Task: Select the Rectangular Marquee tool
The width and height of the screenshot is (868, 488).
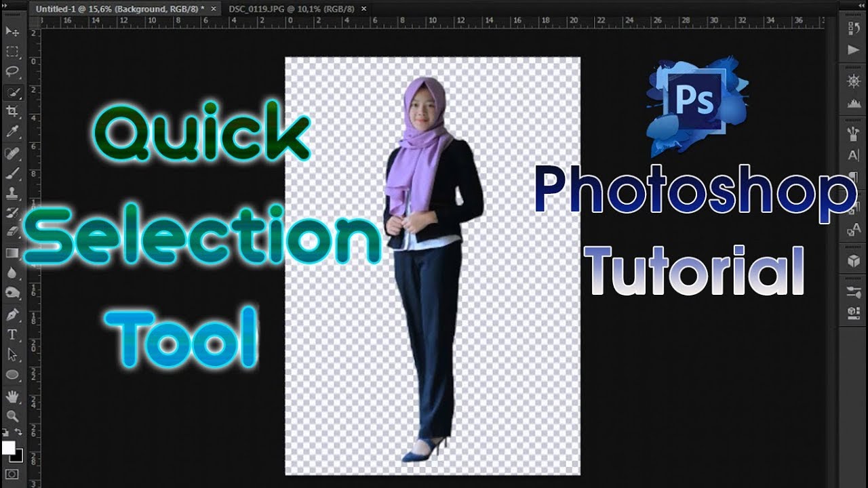Action: (12, 52)
